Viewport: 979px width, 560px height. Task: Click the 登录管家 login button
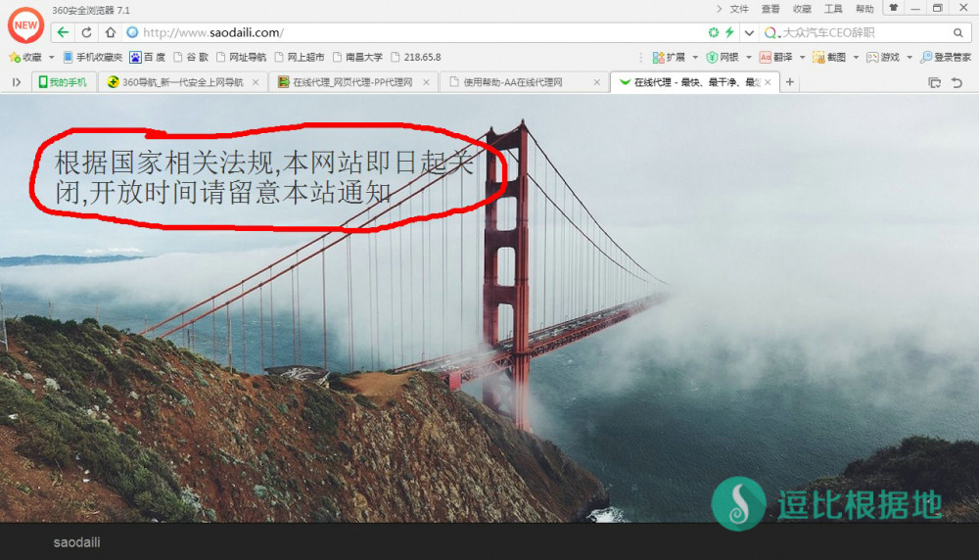point(945,58)
